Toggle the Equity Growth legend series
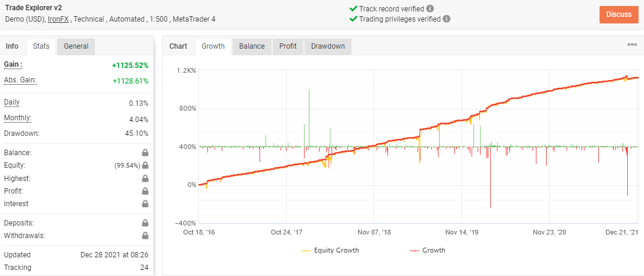 pos(330,250)
